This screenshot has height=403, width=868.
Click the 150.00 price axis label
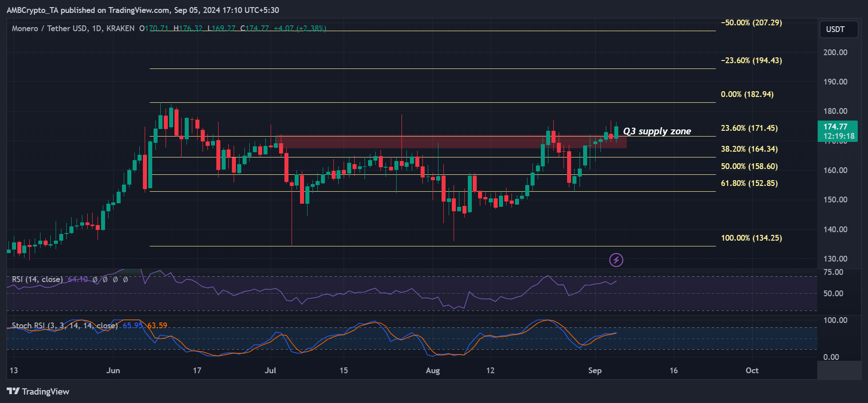pos(836,200)
